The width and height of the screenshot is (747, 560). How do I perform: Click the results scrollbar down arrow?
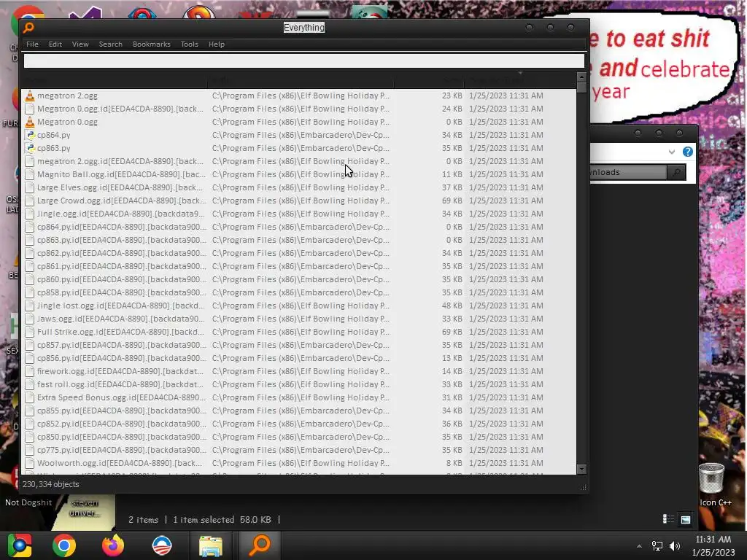581,469
